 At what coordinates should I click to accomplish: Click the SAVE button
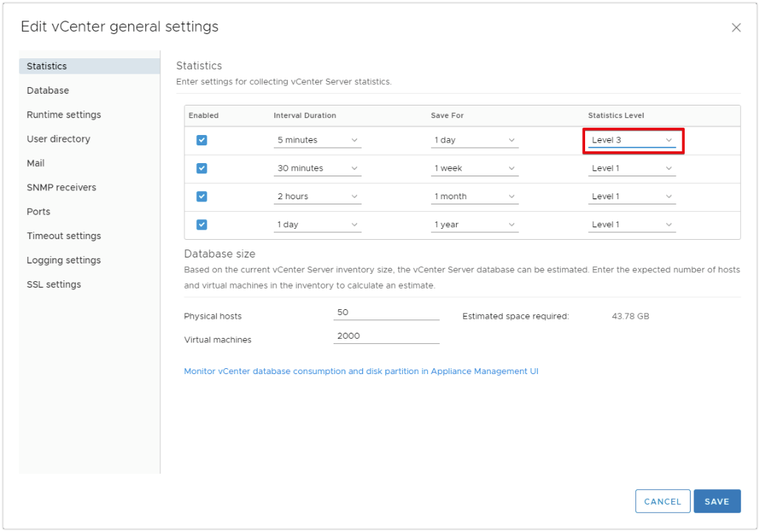[x=717, y=502]
